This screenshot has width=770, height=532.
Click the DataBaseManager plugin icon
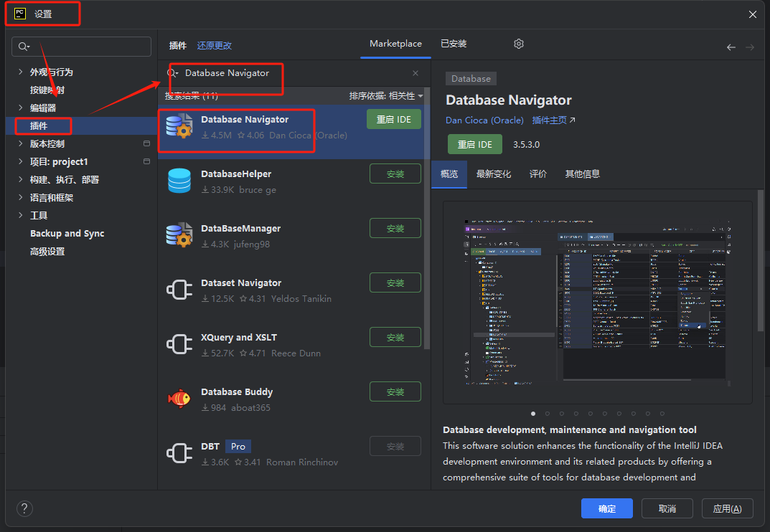179,235
